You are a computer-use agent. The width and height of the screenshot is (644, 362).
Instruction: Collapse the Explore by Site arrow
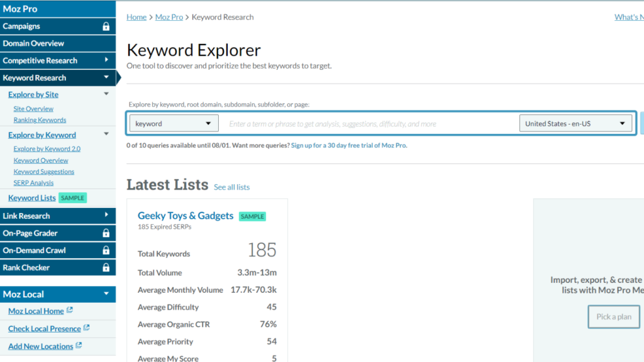(106, 94)
